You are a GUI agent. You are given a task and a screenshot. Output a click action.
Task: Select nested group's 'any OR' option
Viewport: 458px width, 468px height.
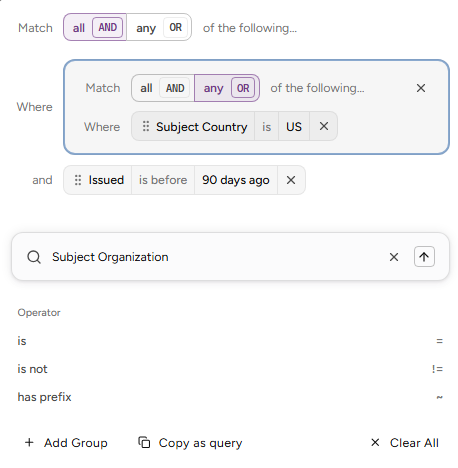(x=227, y=88)
